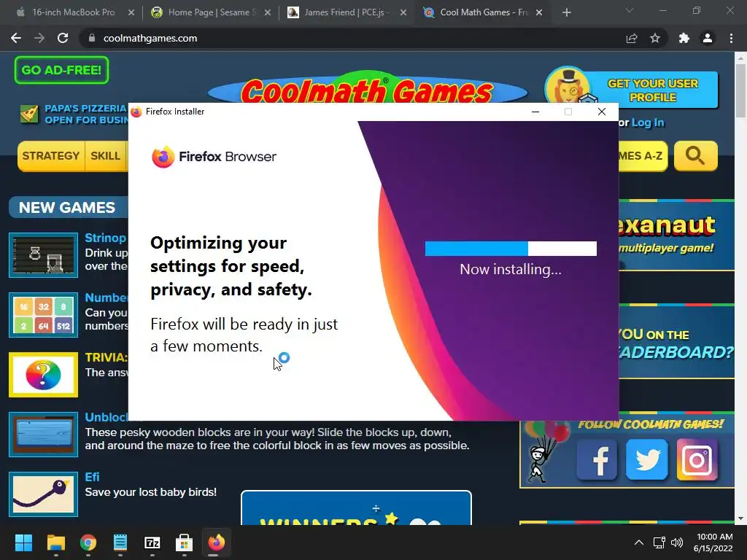747x560 pixels.
Task: Click the network icon in system tray
Action: click(x=659, y=542)
